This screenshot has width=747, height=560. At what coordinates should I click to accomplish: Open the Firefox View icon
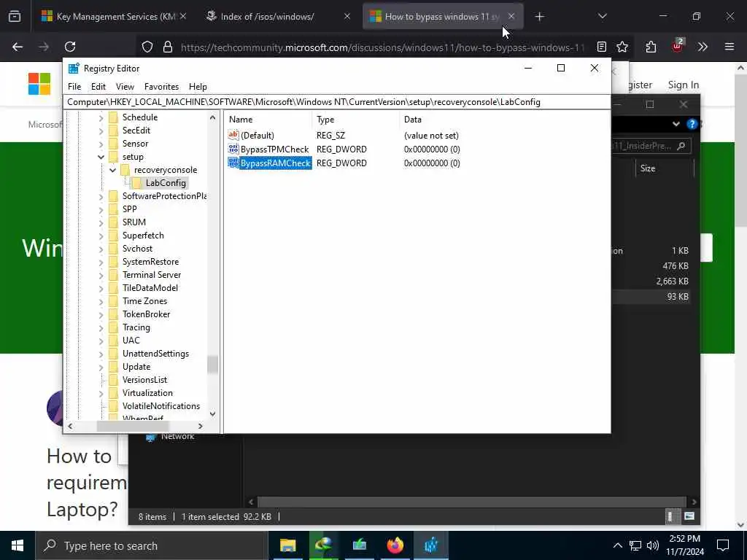point(15,17)
